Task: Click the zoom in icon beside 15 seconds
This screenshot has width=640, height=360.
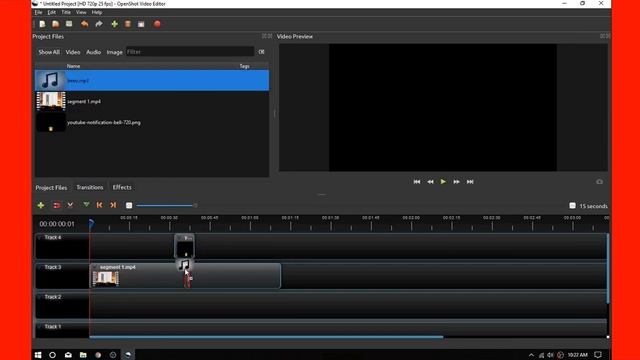Action: click(573, 206)
